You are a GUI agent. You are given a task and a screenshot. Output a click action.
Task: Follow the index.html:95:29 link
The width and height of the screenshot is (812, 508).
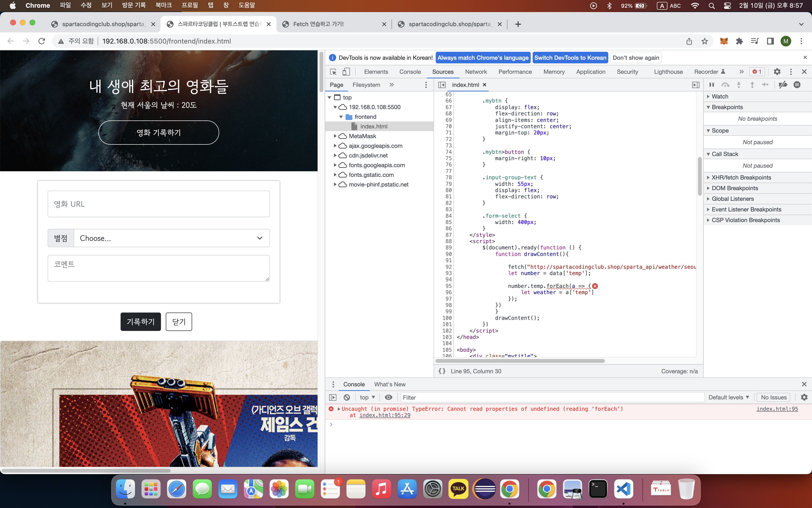tap(384, 415)
